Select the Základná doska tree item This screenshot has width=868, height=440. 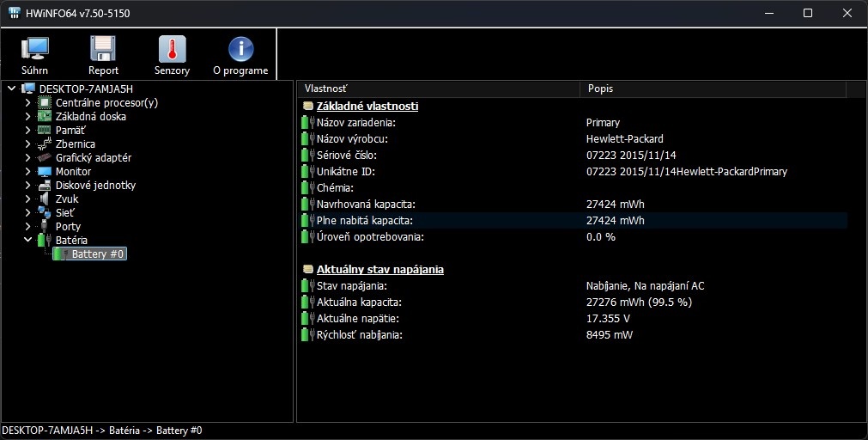click(90, 117)
